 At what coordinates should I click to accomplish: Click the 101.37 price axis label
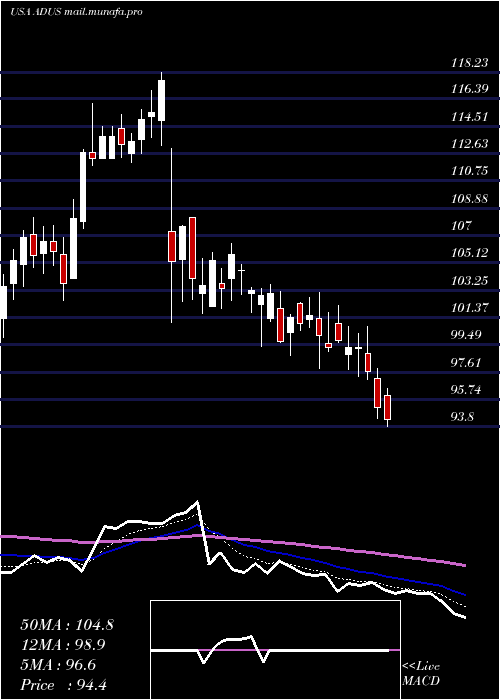tap(469, 308)
